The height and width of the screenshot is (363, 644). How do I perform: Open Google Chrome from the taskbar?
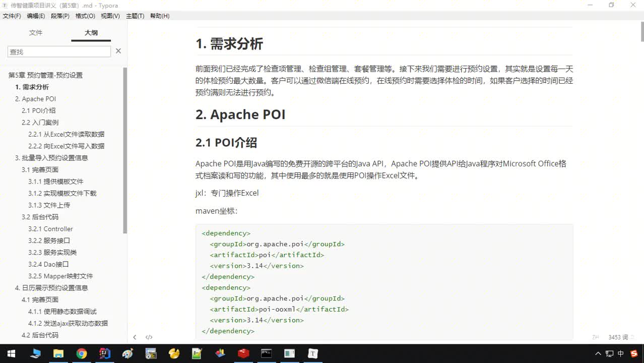(x=82, y=353)
